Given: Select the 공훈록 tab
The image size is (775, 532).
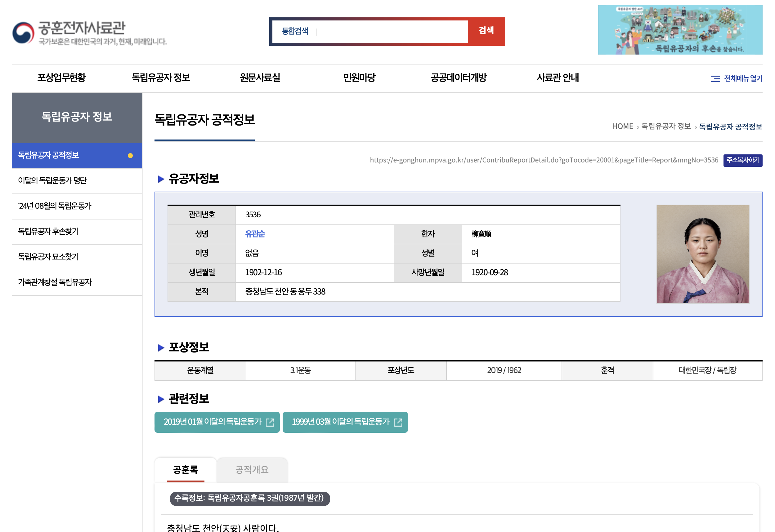Looking at the screenshot, I should [x=186, y=469].
